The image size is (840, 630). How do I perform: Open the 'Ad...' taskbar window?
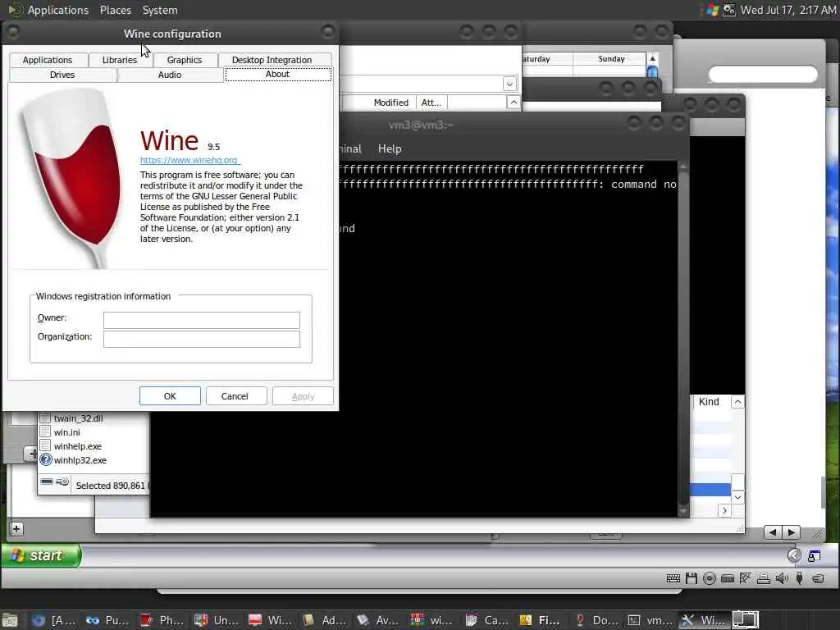point(324,620)
